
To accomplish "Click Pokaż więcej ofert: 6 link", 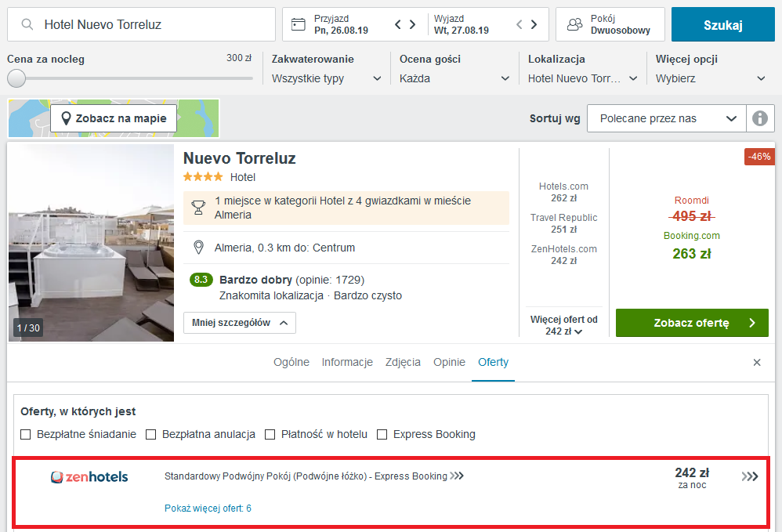I will tap(208, 508).
